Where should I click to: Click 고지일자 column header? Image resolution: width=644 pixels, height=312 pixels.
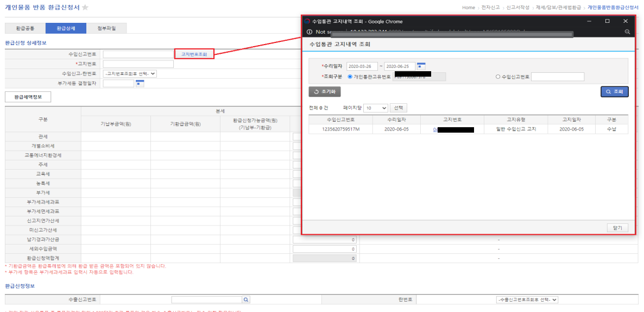pos(573,120)
